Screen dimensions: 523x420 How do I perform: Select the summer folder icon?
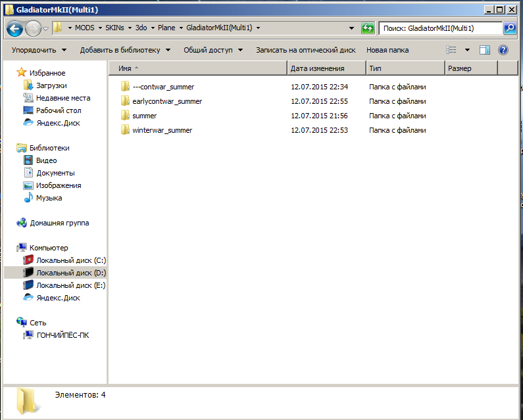point(125,116)
